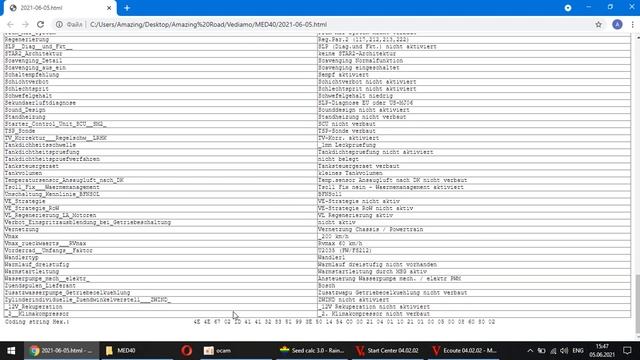Click the address bar URL field

[x=327, y=24]
